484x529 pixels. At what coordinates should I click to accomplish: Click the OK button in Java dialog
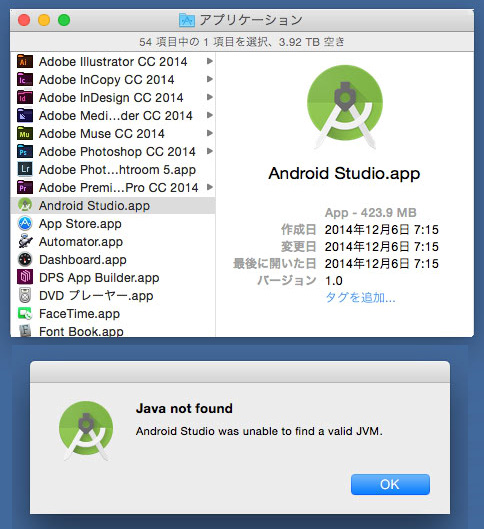point(390,484)
